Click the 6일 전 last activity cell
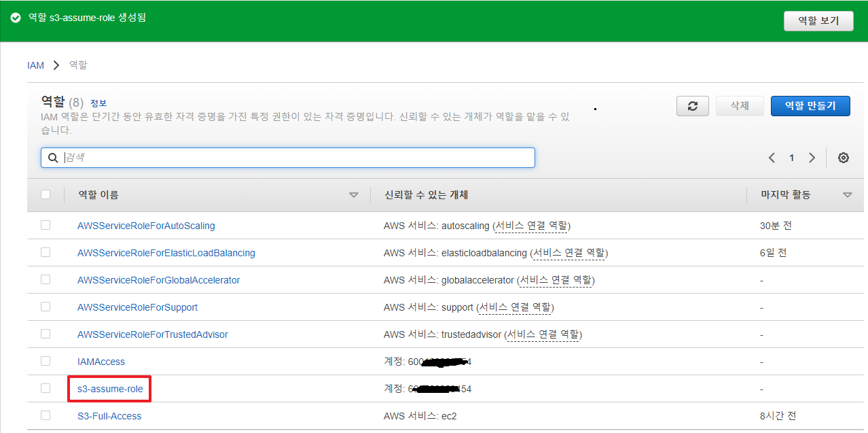 tap(774, 253)
